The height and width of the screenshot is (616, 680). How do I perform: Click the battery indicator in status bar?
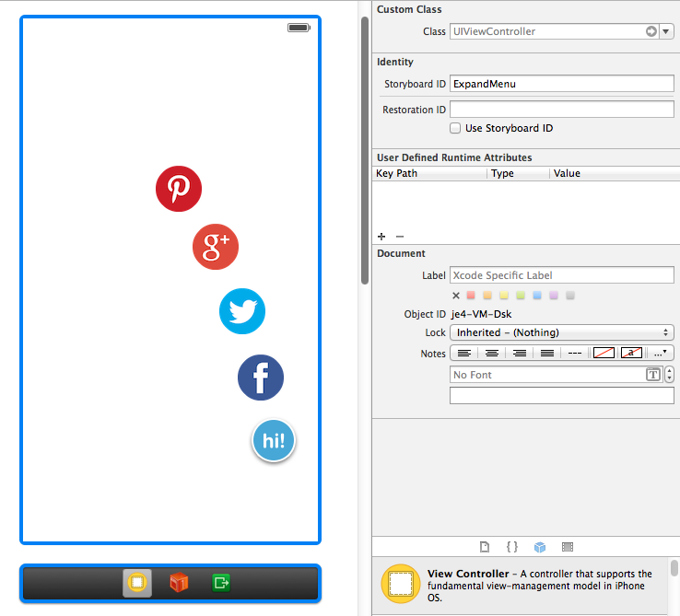click(x=299, y=28)
